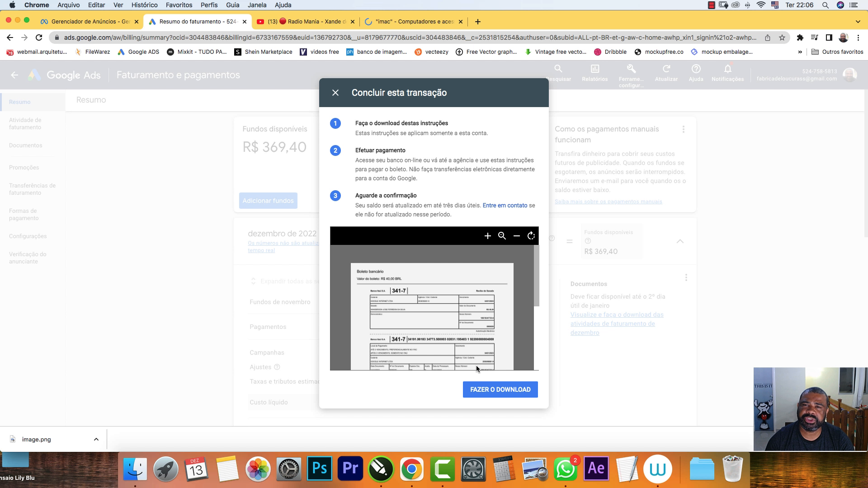Click the boleto bancário preview thumbnail
This screenshot has width=868, height=488.
click(432, 316)
